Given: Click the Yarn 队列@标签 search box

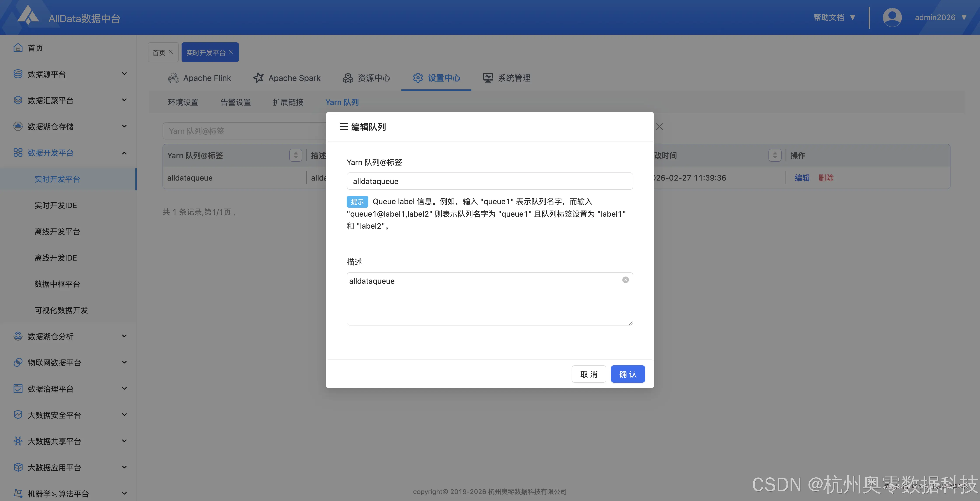Looking at the screenshot, I should coord(244,131).
